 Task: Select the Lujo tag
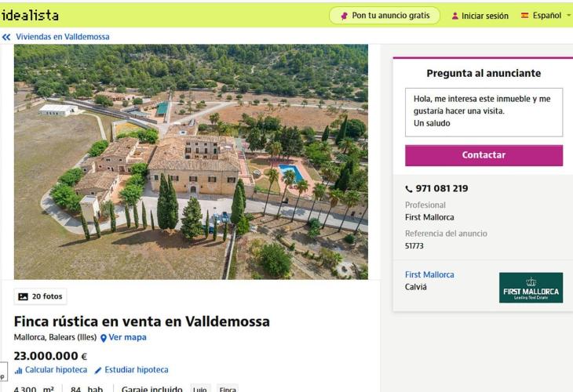coord(200,389)
